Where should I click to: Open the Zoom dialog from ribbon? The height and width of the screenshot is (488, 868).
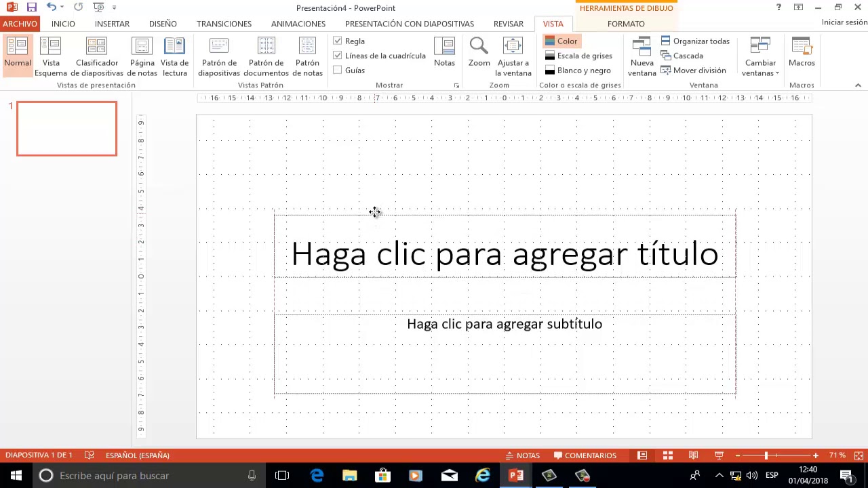click(479, 52)
